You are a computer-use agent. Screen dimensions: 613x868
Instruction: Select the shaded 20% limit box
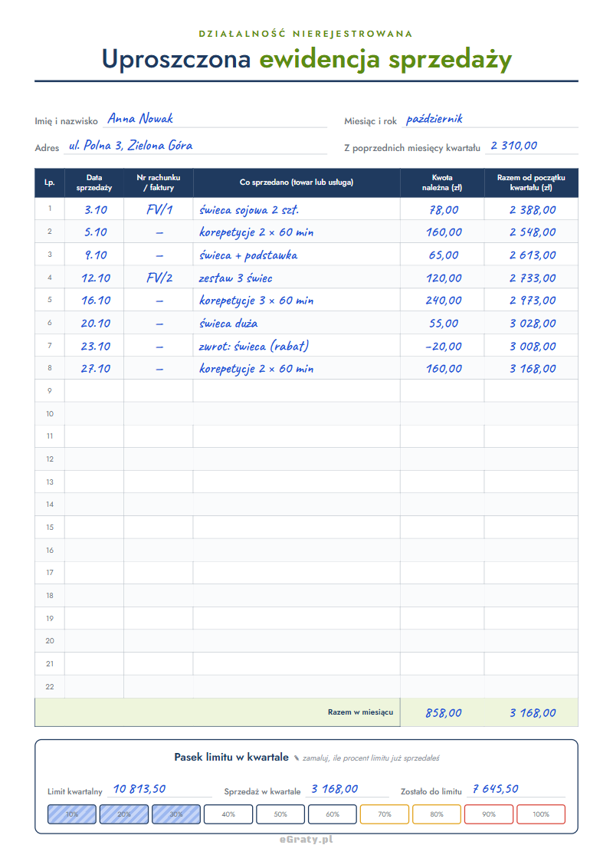click(124, 814)
